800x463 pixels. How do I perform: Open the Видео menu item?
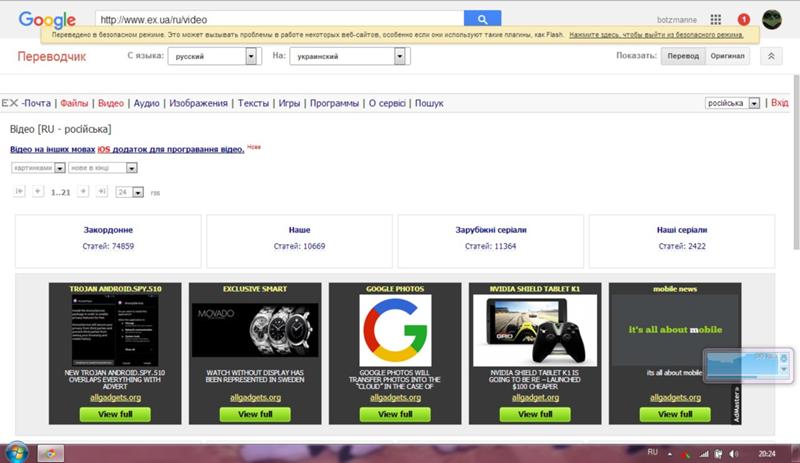[x=111, y=103]
